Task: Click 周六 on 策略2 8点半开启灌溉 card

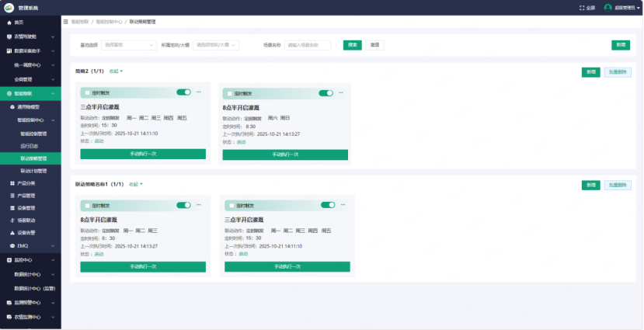Action: 273,118
